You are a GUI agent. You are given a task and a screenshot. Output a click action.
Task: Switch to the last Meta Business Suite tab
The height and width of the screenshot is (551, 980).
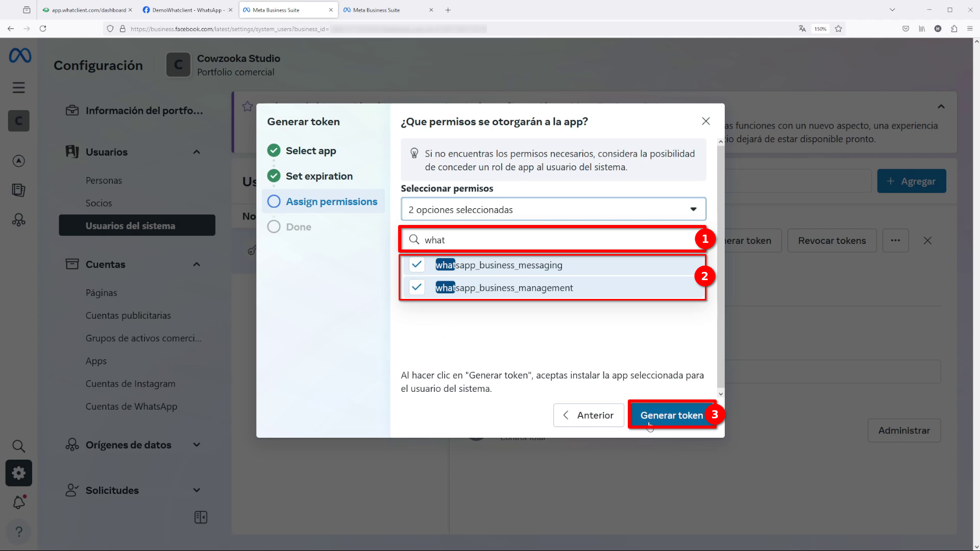(388, 10)
